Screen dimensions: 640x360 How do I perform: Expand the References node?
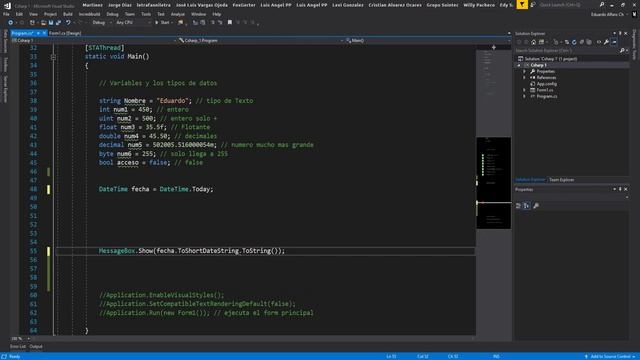click(x=525, y=78)
